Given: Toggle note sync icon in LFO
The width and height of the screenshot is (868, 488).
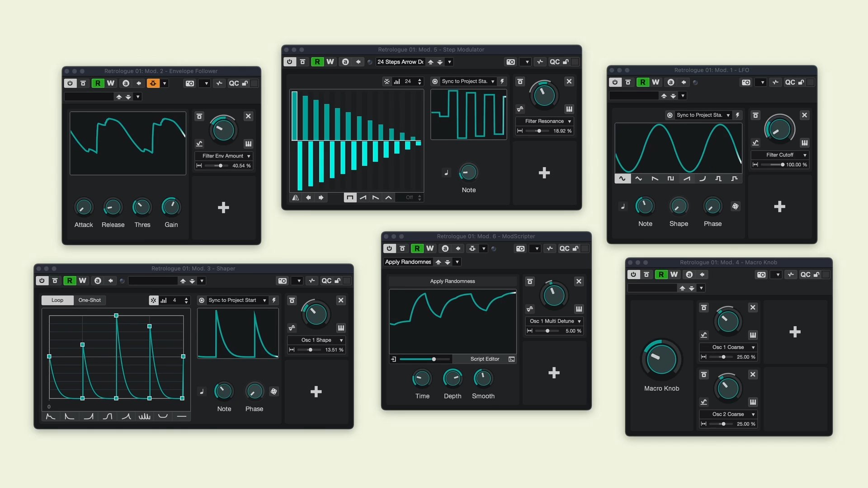Looking at the screenshot, I should click(x=623, y=206).
